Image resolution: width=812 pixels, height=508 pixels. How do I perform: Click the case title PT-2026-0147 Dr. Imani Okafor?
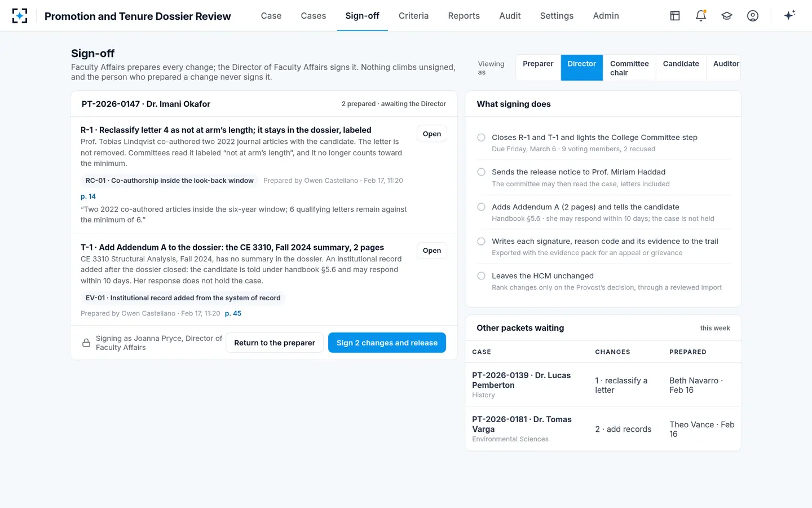[146, 104]
